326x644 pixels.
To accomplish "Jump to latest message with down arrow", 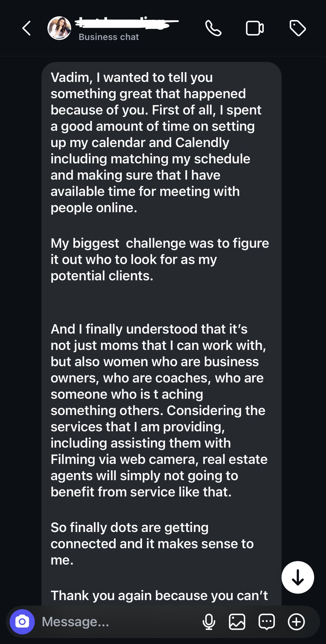I will click(298, 577).
